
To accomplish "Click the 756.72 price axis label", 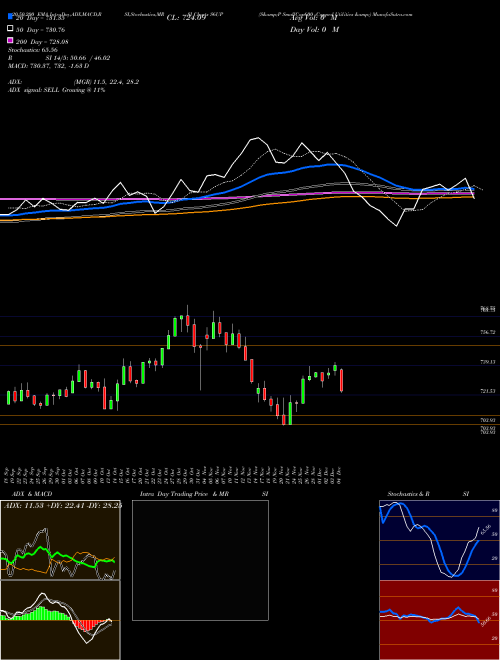I will pos(488,332).
